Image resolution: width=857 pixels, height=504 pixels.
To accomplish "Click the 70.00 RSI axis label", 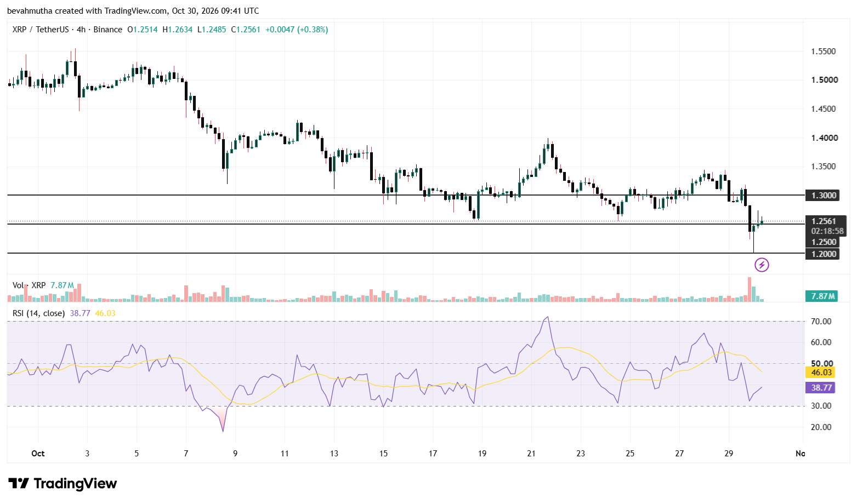I will click(821, 322).
